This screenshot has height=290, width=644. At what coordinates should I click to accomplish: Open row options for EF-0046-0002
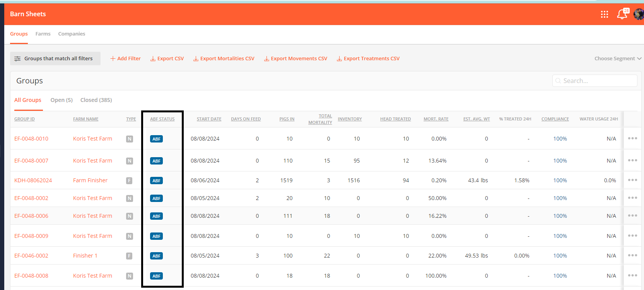point(632,256)
